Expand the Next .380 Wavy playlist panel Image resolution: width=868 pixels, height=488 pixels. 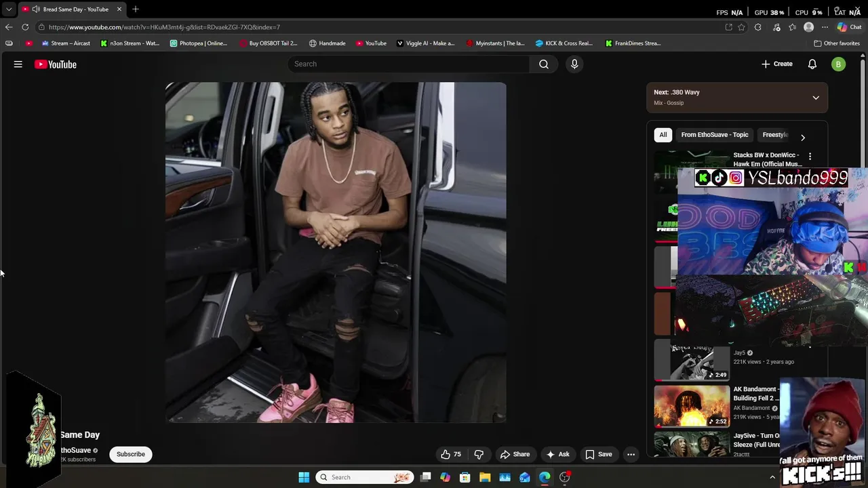coord(816,98)
